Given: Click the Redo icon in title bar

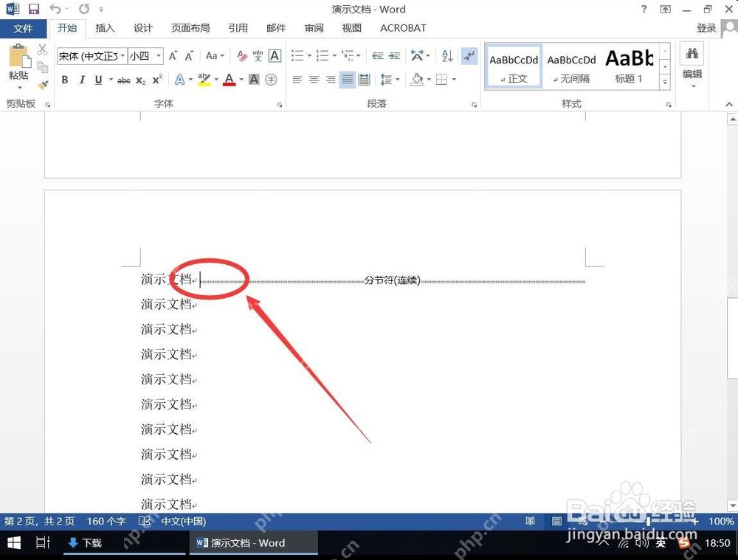Looking at the screenshot, I should tap(84, 9).
